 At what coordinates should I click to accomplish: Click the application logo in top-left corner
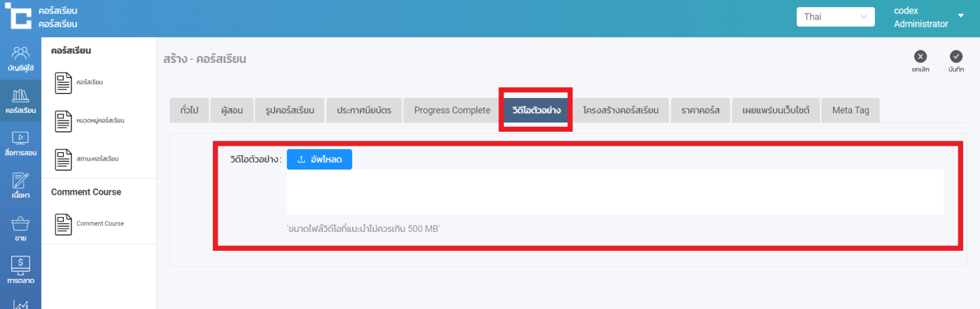pyautogui.click(x=18, y=18)
